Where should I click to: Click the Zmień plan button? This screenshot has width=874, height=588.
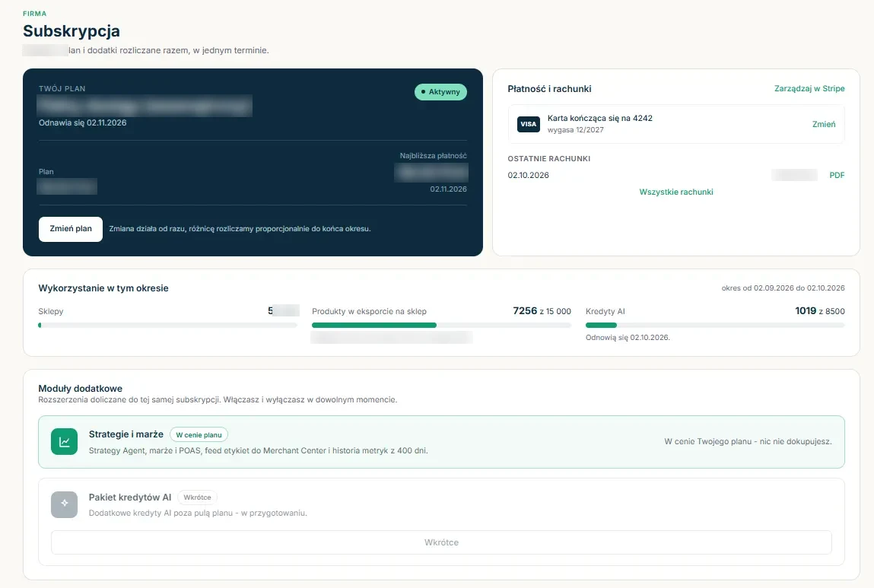(x=71, y=229)
